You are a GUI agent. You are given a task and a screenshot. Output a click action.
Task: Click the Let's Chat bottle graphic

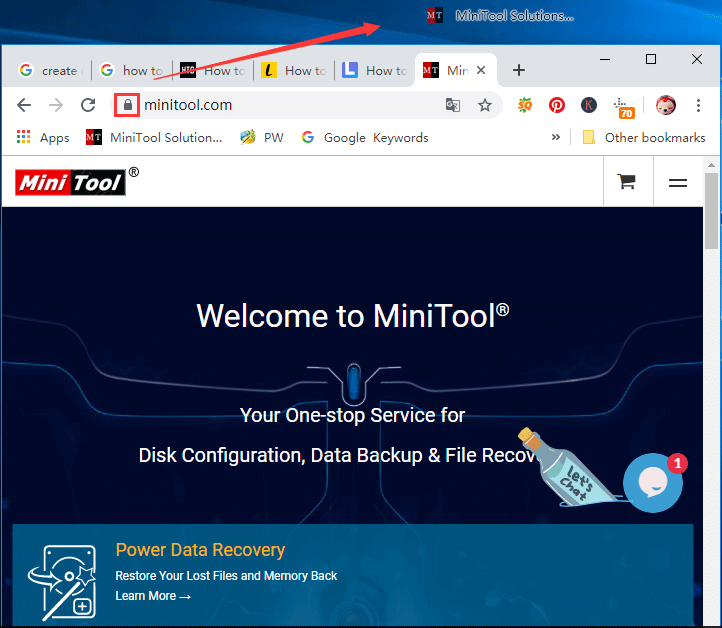coord(567,468)
